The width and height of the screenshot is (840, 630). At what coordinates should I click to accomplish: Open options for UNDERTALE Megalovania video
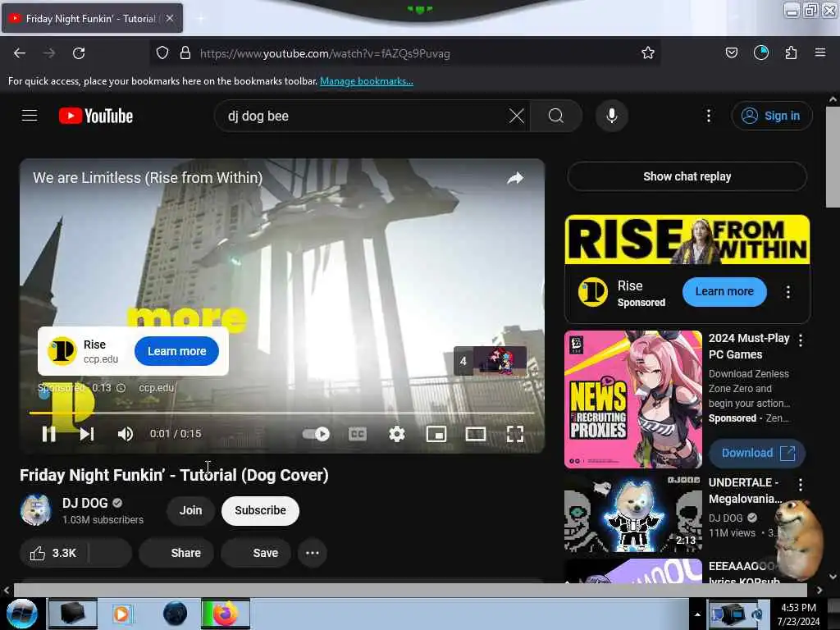point(801,485)
